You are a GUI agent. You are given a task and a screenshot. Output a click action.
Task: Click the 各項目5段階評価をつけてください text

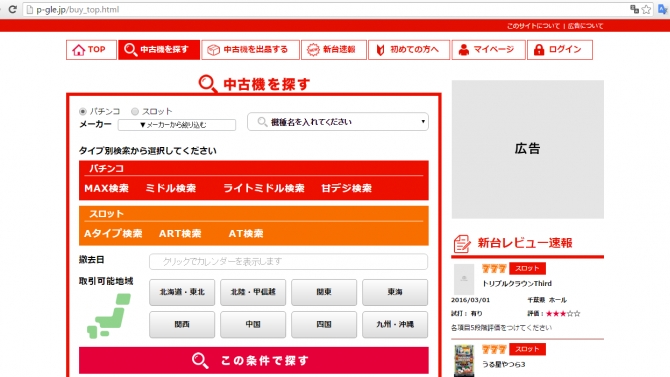click(x=501, y=328)
